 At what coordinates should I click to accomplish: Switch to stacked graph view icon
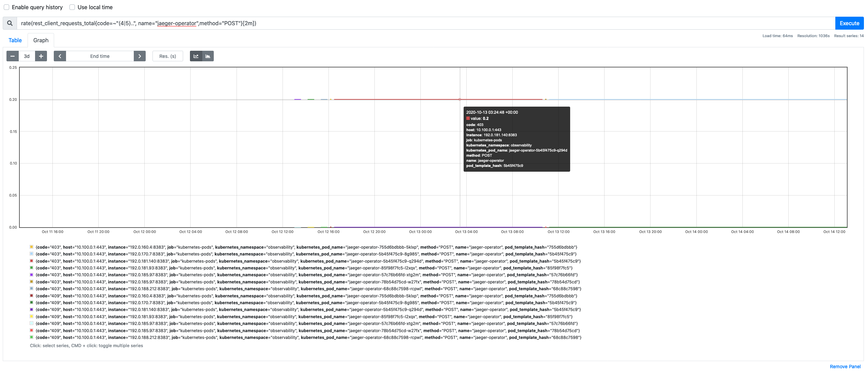[x=208, y=56]
